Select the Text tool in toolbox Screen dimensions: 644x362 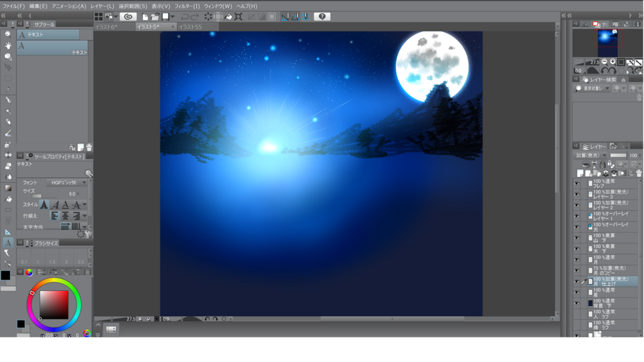tap(8, 243)
